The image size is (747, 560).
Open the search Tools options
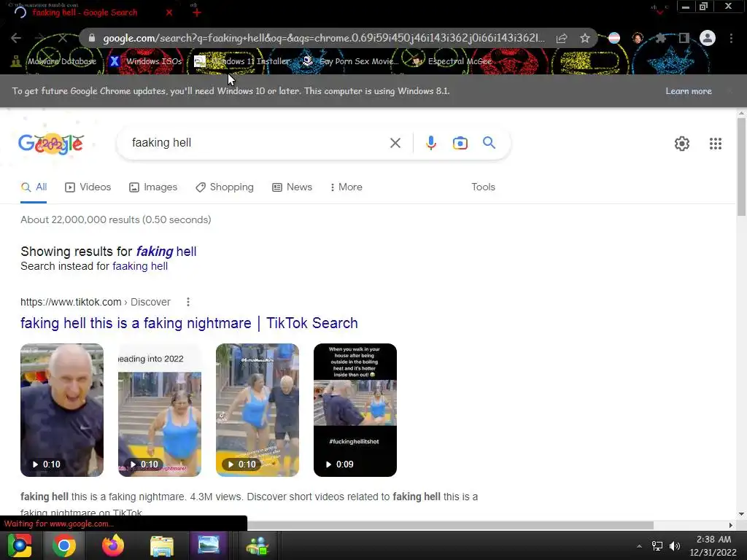[x=483, y=187]
